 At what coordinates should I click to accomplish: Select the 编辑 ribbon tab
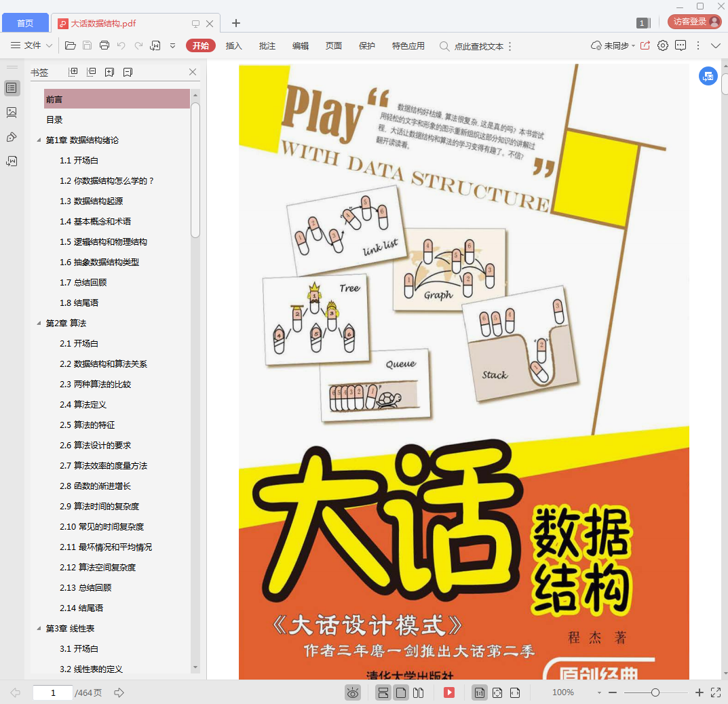[301, 45]
